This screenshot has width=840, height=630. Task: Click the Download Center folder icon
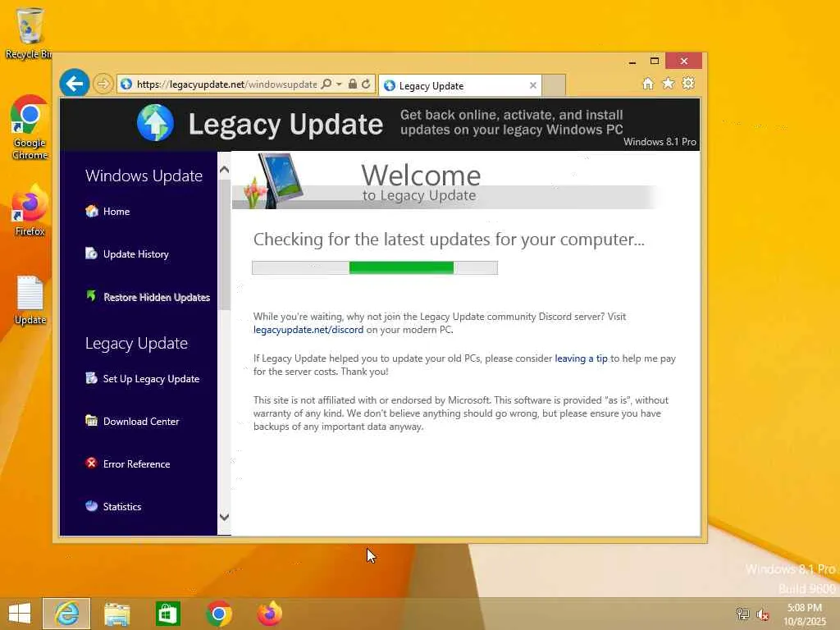point(92,421)
